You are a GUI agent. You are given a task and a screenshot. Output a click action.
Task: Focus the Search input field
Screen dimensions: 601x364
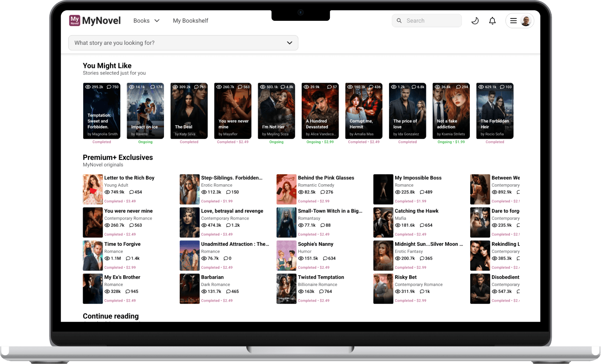click(x=427, y=21)
